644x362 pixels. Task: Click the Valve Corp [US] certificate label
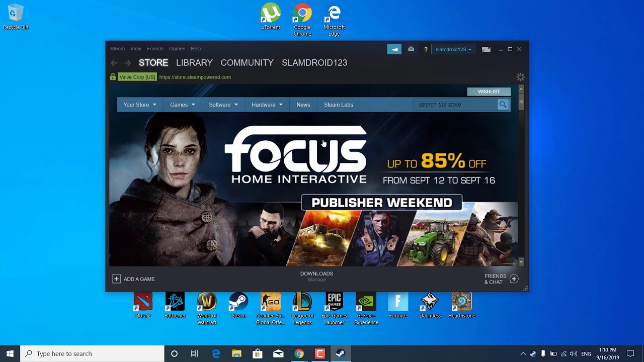click(x=137, y=77)
